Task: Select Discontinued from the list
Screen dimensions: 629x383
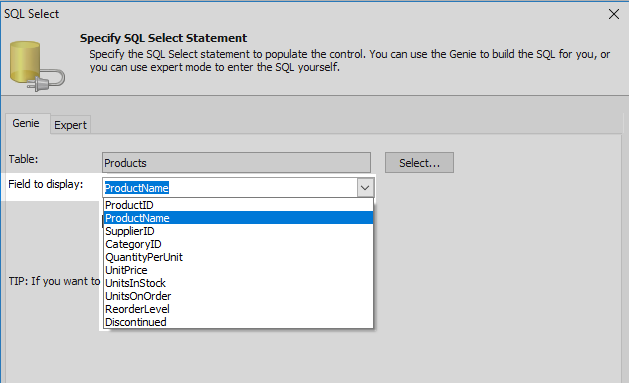Action: tap(238, 322)
